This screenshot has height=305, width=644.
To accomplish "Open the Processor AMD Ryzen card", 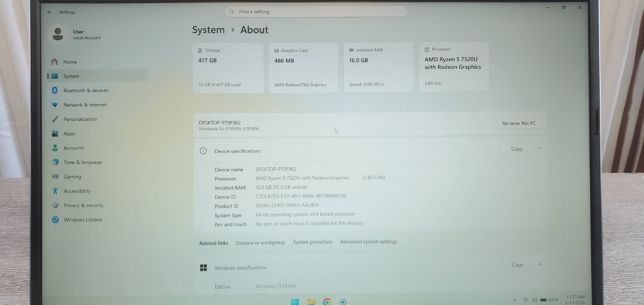I will tap(454, 66).
